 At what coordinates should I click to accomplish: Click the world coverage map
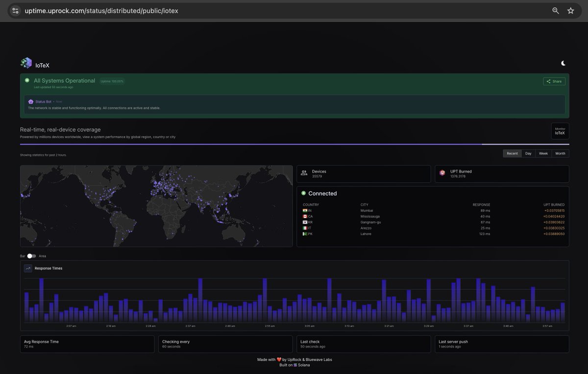pos(156,206)
